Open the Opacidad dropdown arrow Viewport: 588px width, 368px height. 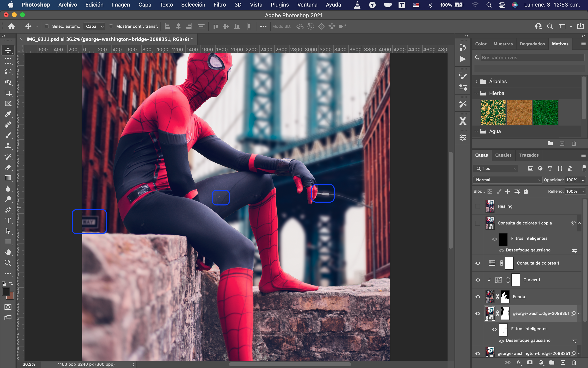(583, 180)
